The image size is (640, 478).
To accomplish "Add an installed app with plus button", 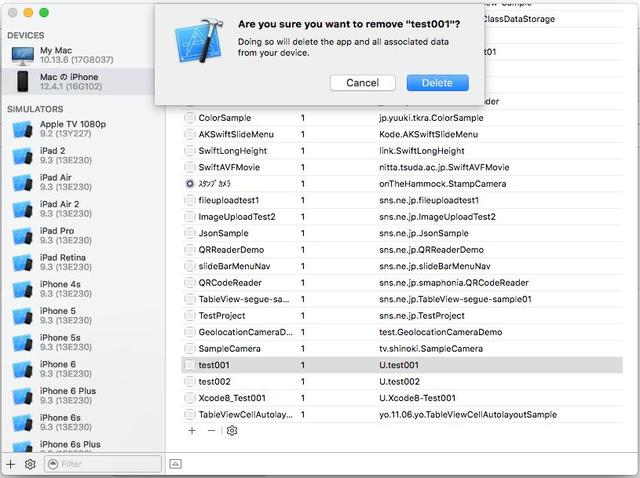I will click(x=192, y=430).
